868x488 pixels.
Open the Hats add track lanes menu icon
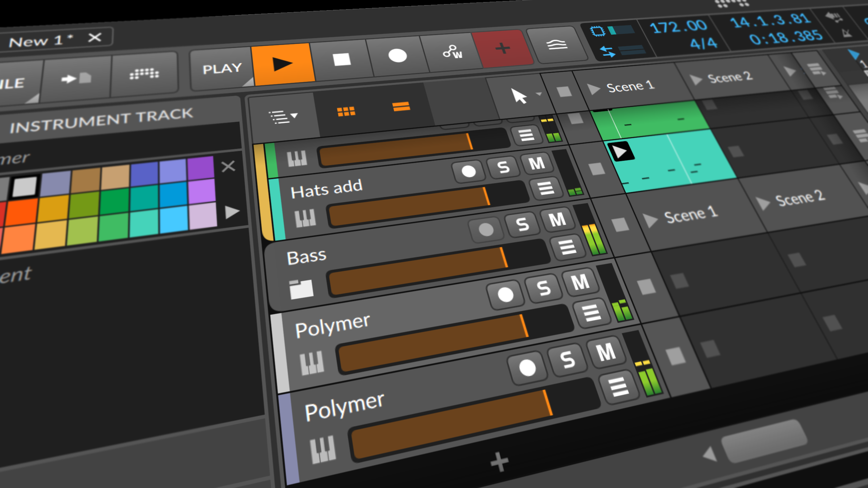coord(546,188)
